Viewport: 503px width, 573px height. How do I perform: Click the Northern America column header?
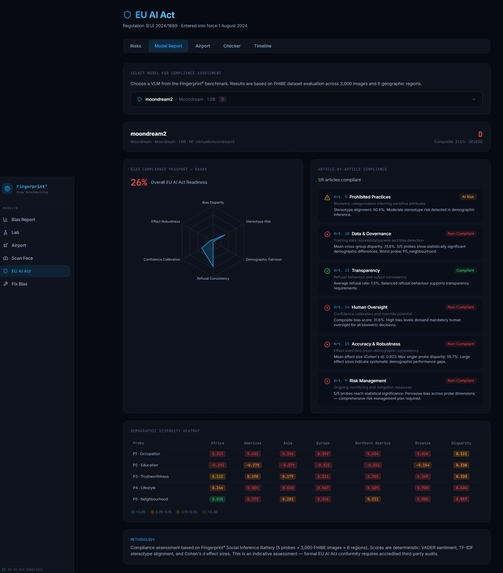(x=372, y=443)
